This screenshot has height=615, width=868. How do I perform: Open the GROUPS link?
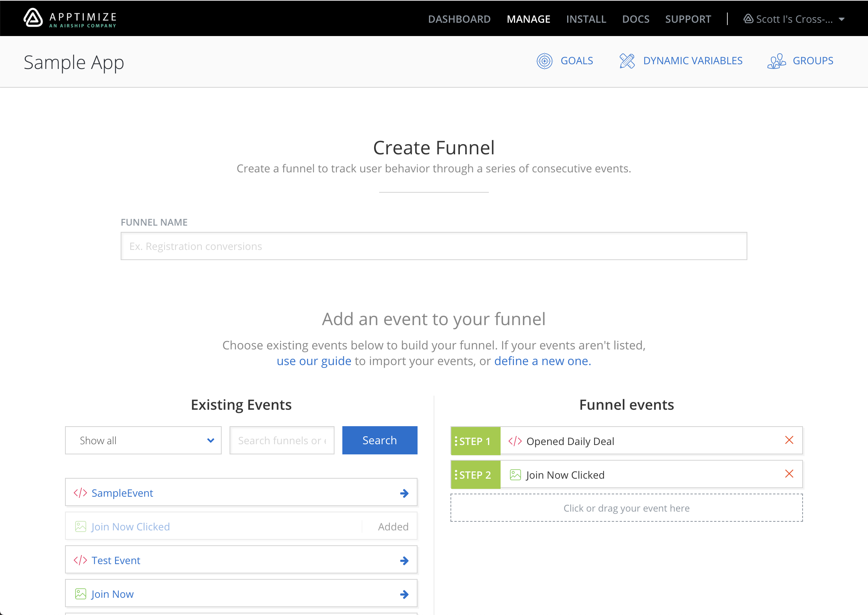[x=813, y=61]
